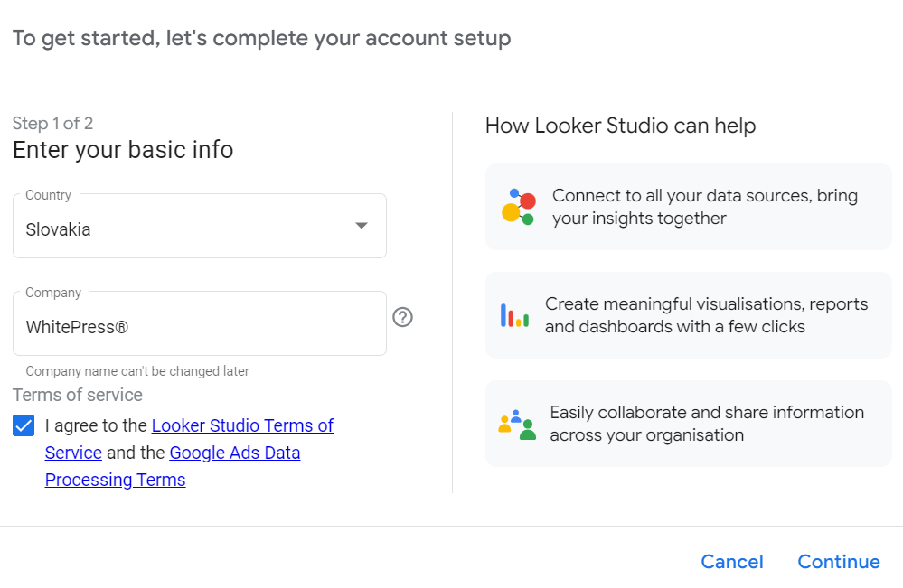Image resolution: width=903 pixels, height=588 pixels.
Task: Click the 'Step 1 of 2' indicator
Action: coord(52,124)
